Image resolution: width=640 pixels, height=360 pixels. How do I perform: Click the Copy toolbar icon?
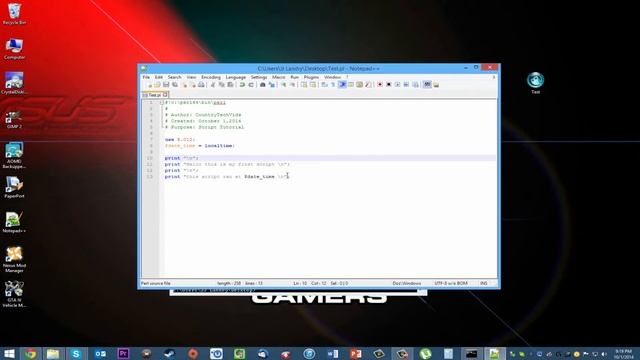[x=222, y=85]
